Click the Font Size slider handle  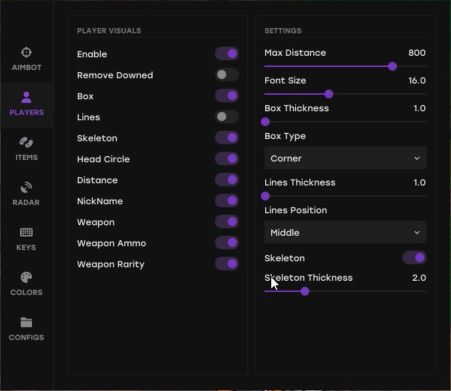(x=329, y=94)
